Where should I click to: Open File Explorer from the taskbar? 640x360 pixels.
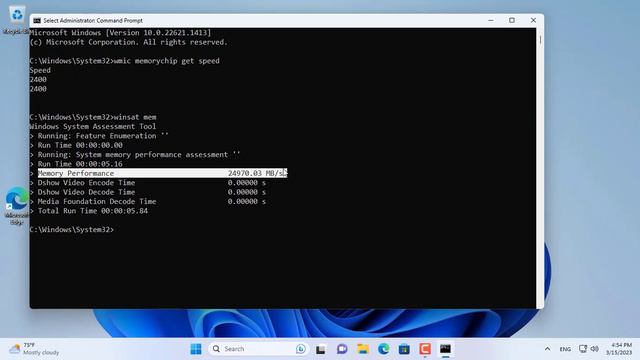363,349
